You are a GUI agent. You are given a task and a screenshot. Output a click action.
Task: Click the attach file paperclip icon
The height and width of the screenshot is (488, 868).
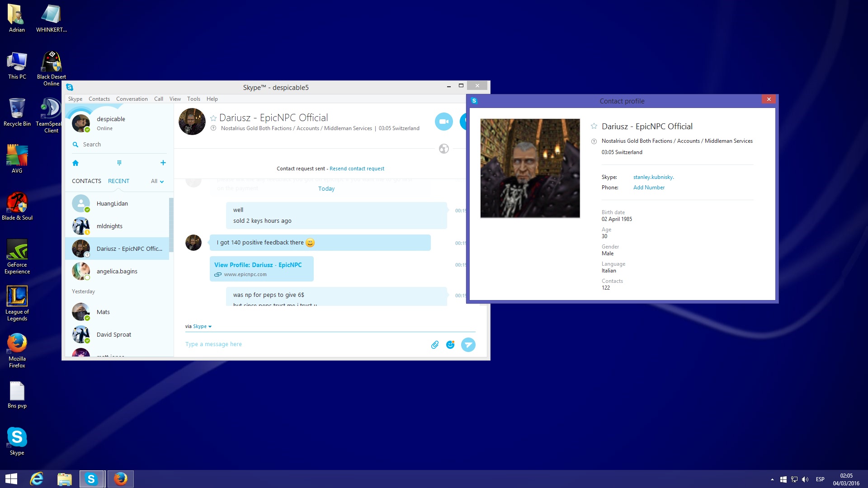click(x=435, y=345)
